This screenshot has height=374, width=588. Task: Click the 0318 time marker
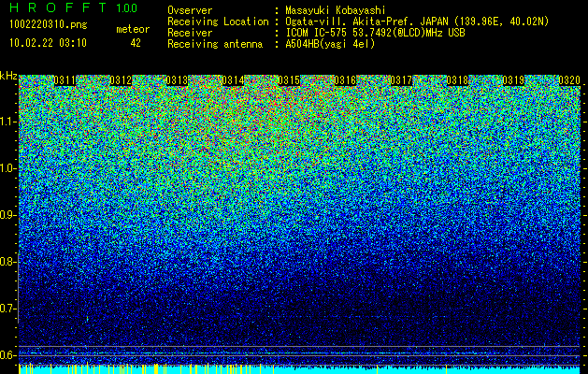tap(457, 80)
